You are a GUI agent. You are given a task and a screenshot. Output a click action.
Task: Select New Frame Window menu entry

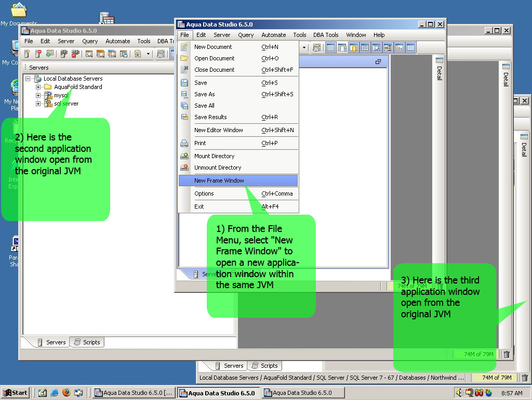click(x=238, y=180)
